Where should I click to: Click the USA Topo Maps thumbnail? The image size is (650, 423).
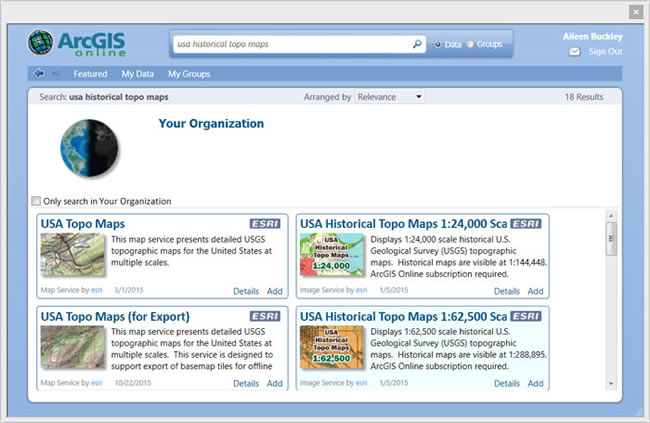(x=73, y=254)
